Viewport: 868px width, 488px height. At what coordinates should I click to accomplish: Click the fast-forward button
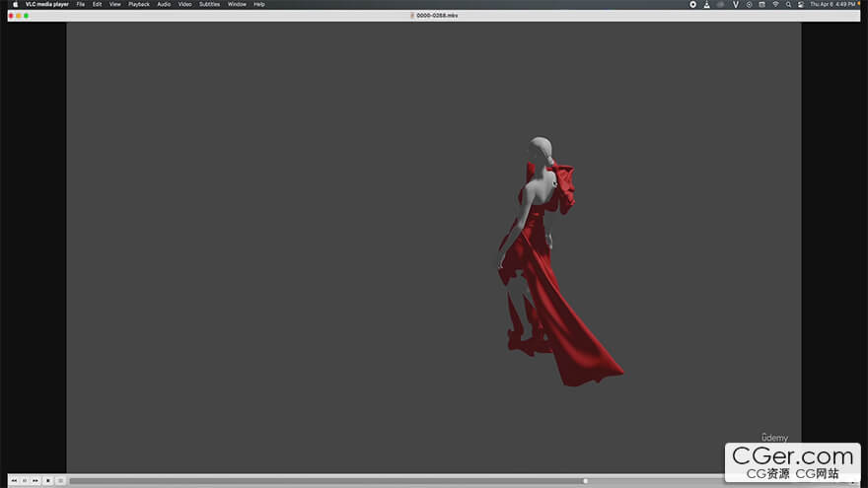(36, 480)
